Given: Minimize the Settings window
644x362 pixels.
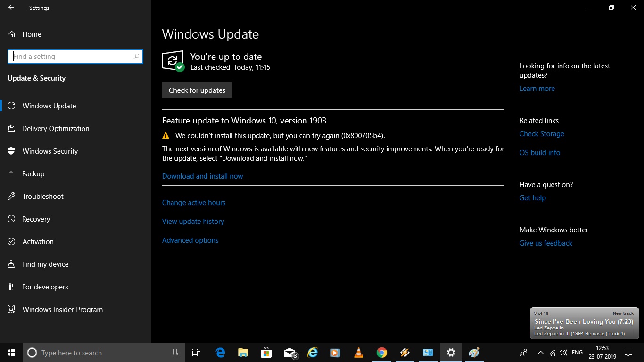Looking at the screenshot, I should click(590, 8).
